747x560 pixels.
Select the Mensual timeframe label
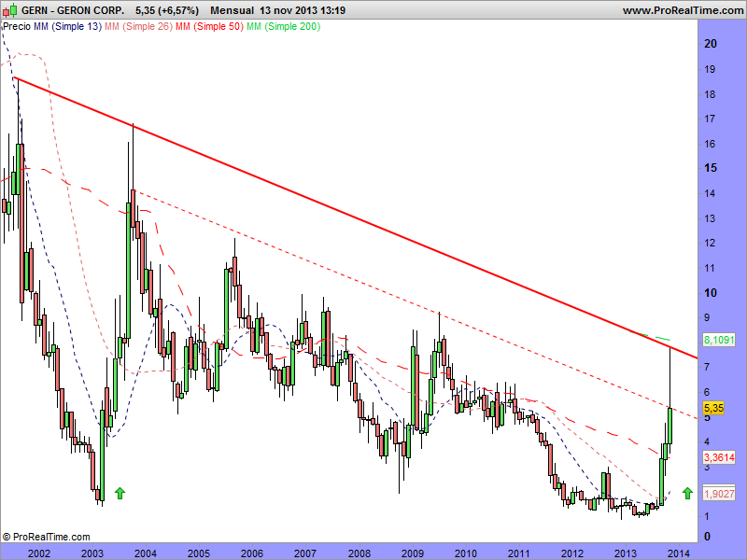232,10
